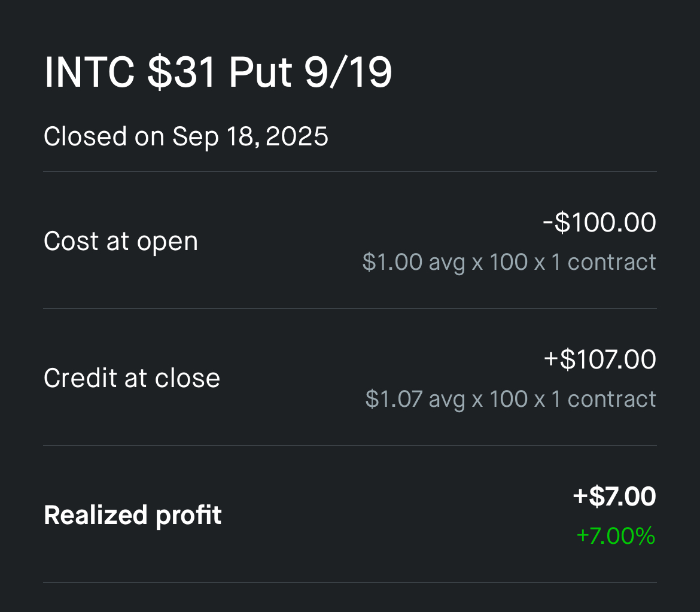Select the -$100.00 cost amount

point(599,223)
